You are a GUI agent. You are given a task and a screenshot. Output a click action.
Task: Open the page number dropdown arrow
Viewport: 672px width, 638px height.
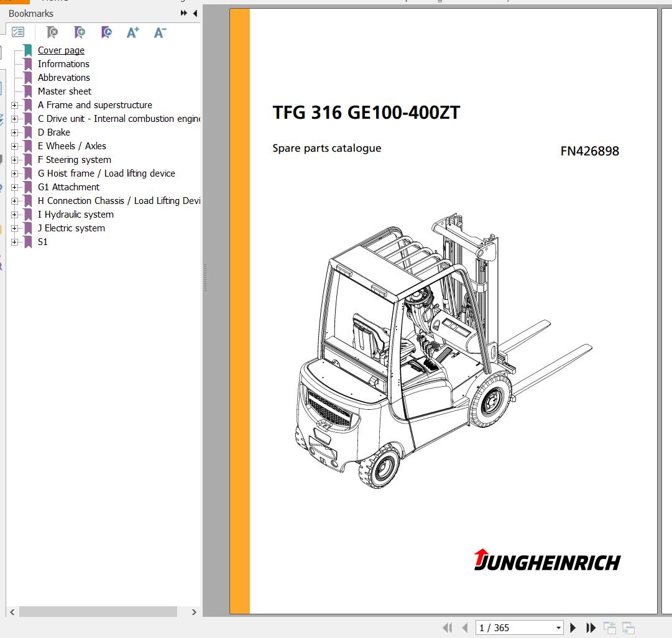pos(558,627)
